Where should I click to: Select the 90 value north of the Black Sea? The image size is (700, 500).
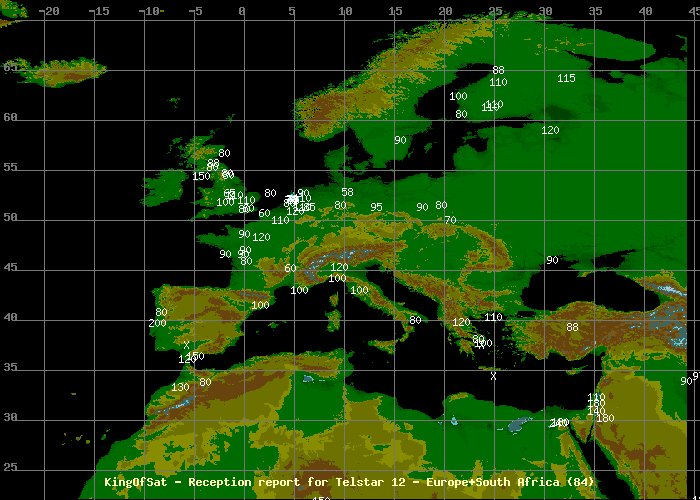click(552, 260)
